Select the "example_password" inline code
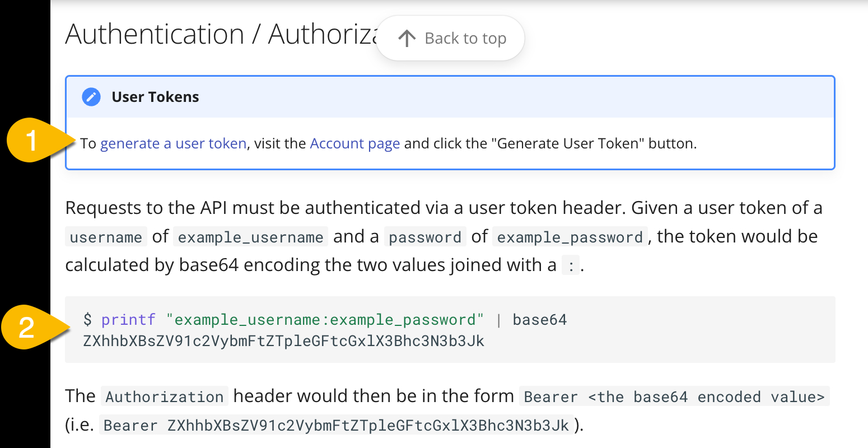 (x=570, y=237)
